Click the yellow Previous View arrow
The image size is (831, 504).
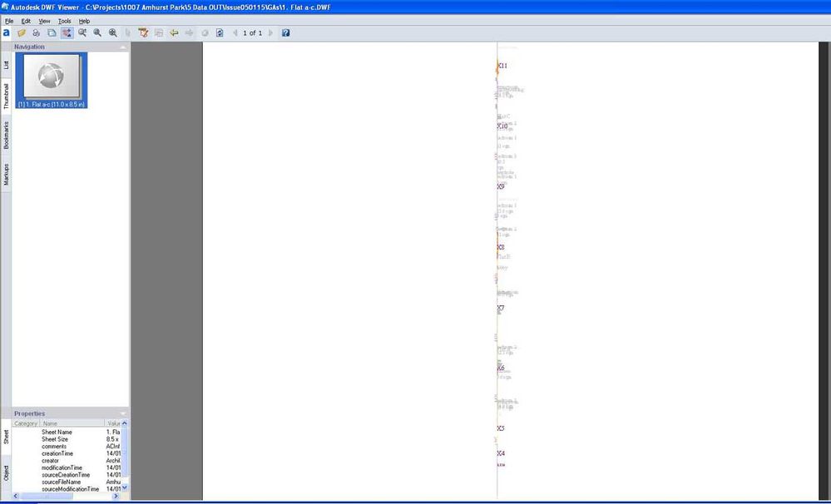[x=174, y=33]
